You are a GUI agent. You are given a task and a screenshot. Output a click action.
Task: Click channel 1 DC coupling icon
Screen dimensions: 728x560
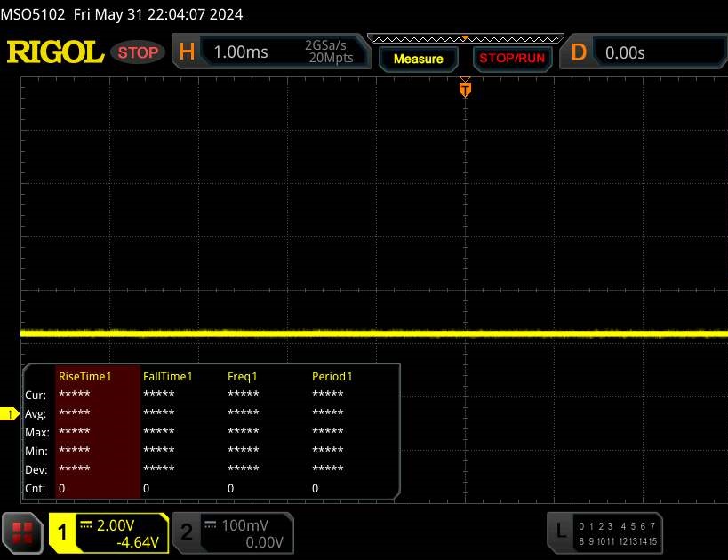coord(86,524)
